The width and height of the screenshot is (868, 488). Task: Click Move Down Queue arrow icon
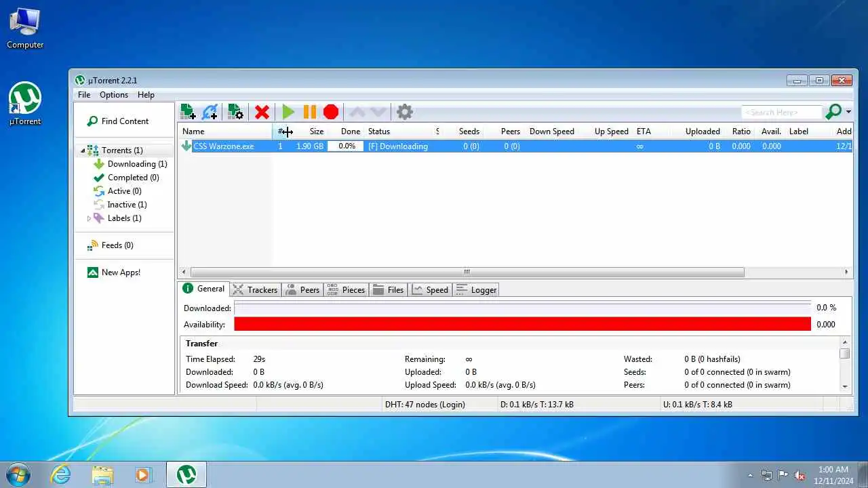tap(378, 112)
